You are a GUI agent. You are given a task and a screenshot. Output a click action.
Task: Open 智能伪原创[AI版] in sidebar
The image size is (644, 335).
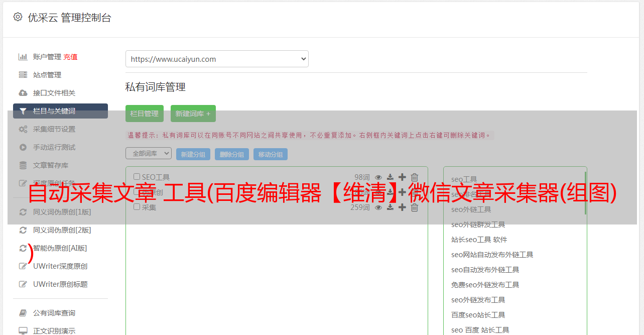[60, 248]
